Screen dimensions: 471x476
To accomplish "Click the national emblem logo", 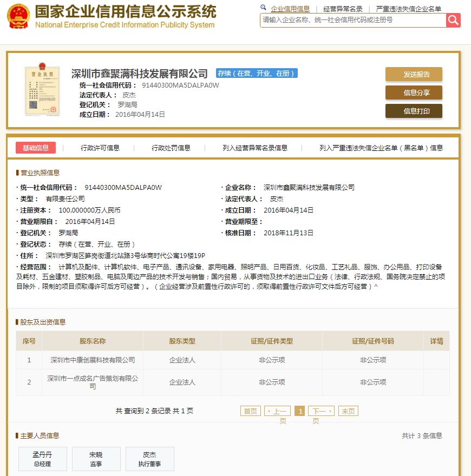I will pos(18,17).
